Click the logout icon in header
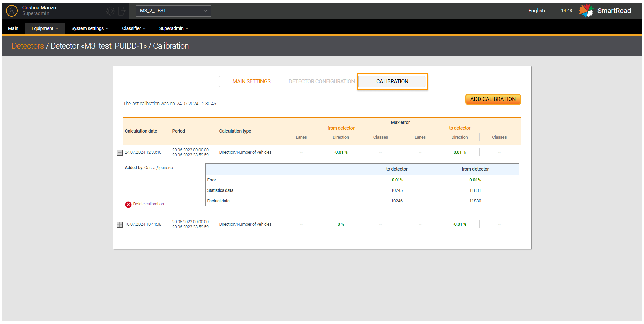Image resolution: width=644 pixels, height=324 pixels. (122, 11)
